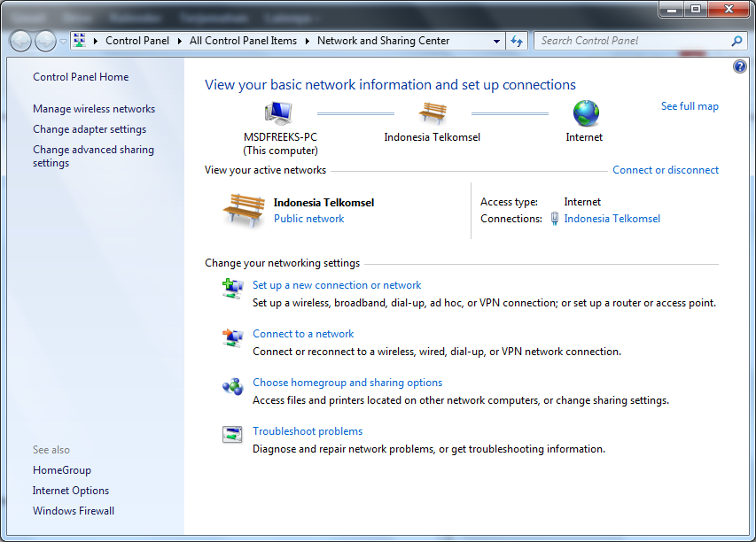
Task: Click the large bench icon under active networks
Action: pyautogui.click(x=244, y=211)
